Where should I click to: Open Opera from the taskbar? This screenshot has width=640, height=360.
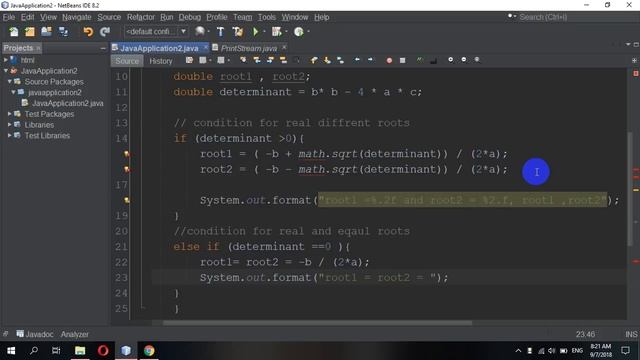(x=103, y=351)
